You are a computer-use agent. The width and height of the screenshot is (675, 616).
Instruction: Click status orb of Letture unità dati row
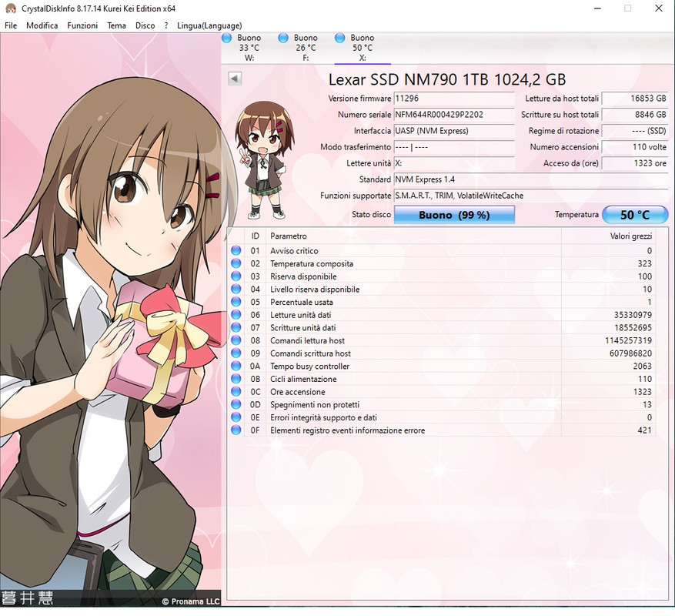[236, 314]
